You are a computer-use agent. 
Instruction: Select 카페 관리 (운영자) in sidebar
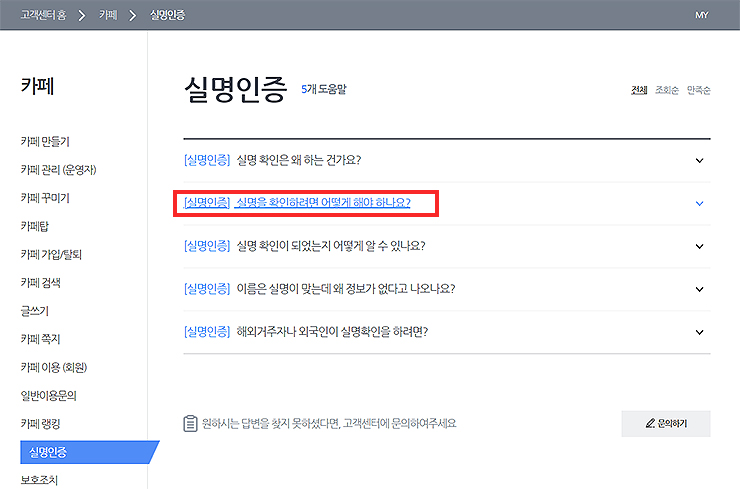coord(59,170)
